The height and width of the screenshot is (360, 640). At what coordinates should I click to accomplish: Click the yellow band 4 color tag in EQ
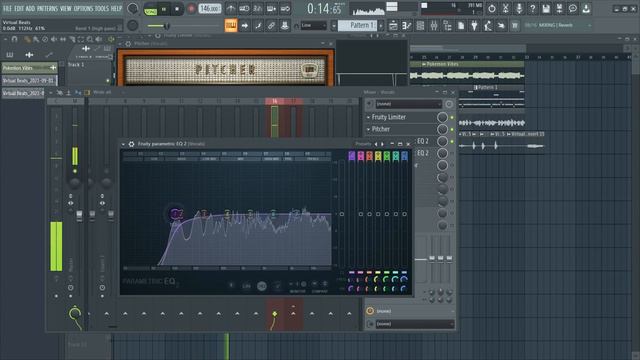click(x=378, y=156)
